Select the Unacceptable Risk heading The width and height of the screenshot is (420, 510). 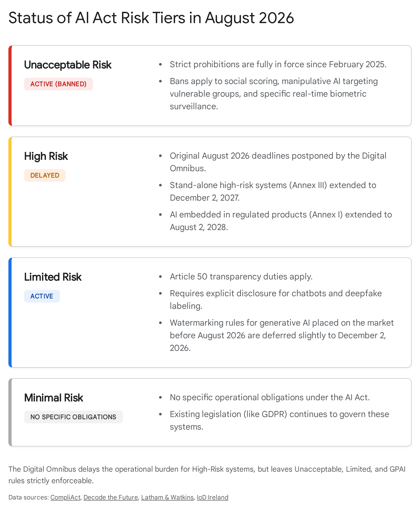coord(68,65)
